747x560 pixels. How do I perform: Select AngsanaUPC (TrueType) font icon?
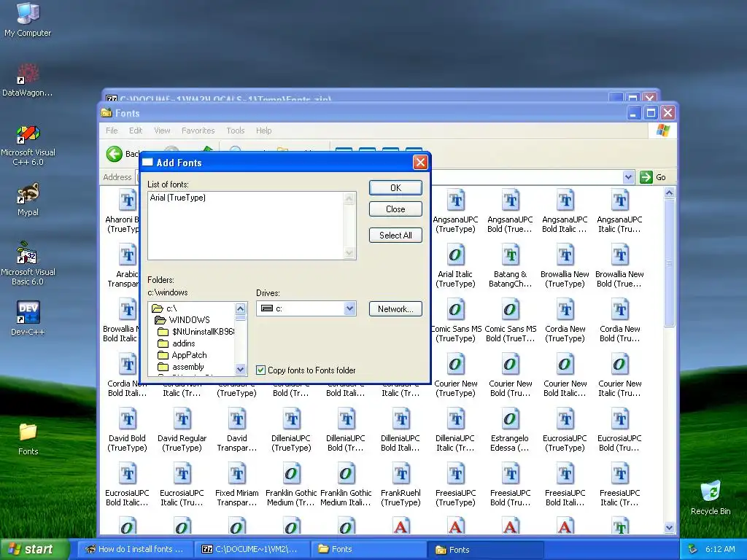click(x=455, y=211)
